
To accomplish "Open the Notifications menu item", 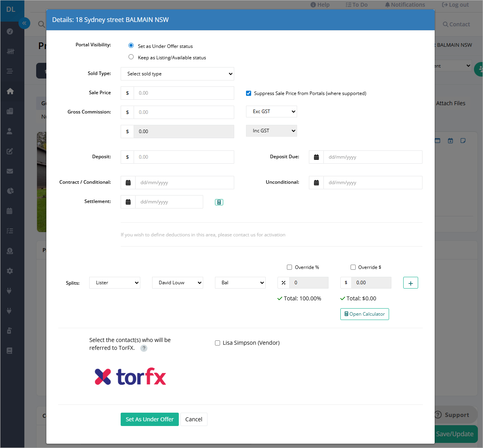I will [x=405, y=5].
